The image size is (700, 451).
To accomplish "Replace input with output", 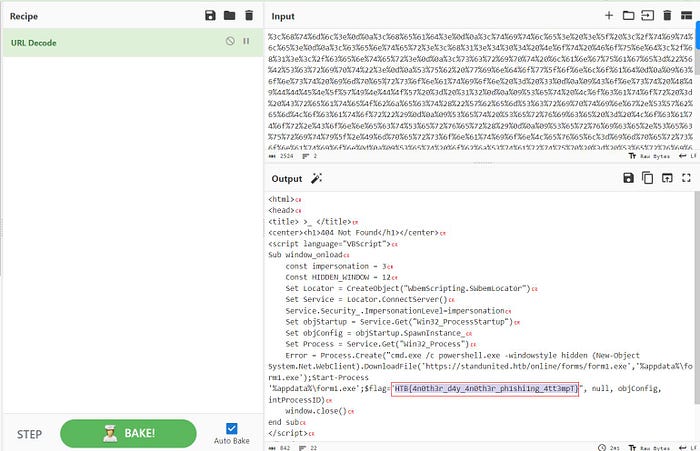I will point(667,178).
